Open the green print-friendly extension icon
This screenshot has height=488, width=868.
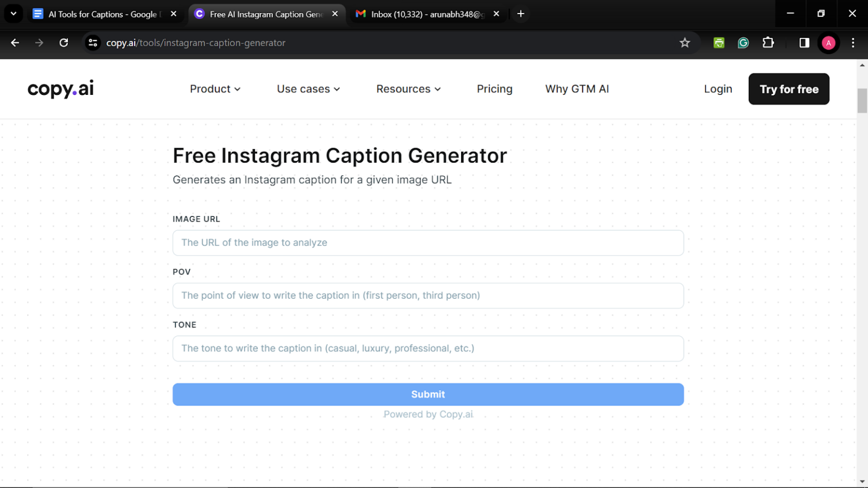(718, 42)
